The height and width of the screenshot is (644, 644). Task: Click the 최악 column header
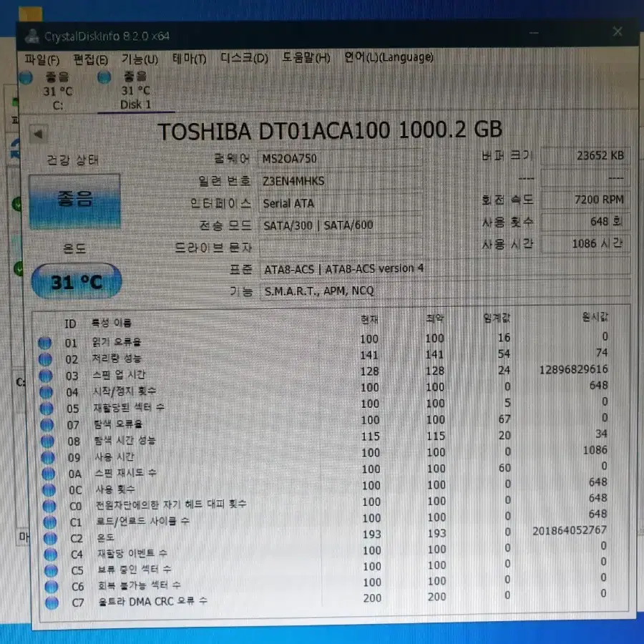click(434, 318)
